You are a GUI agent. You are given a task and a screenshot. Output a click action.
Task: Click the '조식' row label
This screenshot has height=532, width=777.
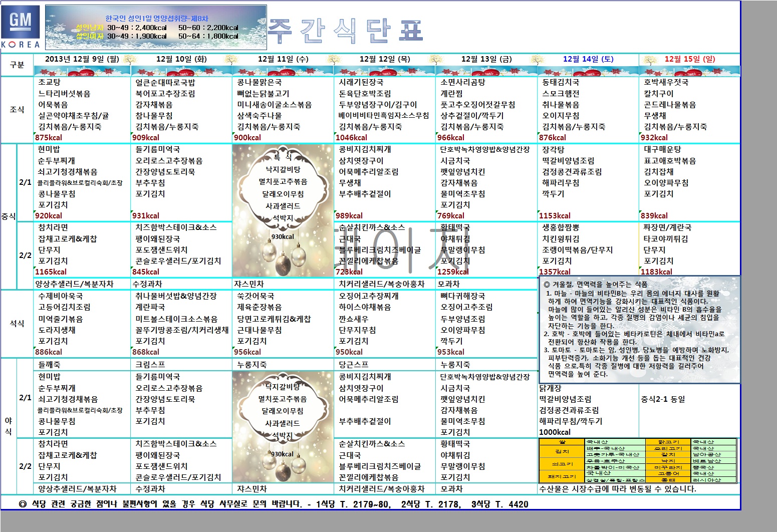[17, 110]
